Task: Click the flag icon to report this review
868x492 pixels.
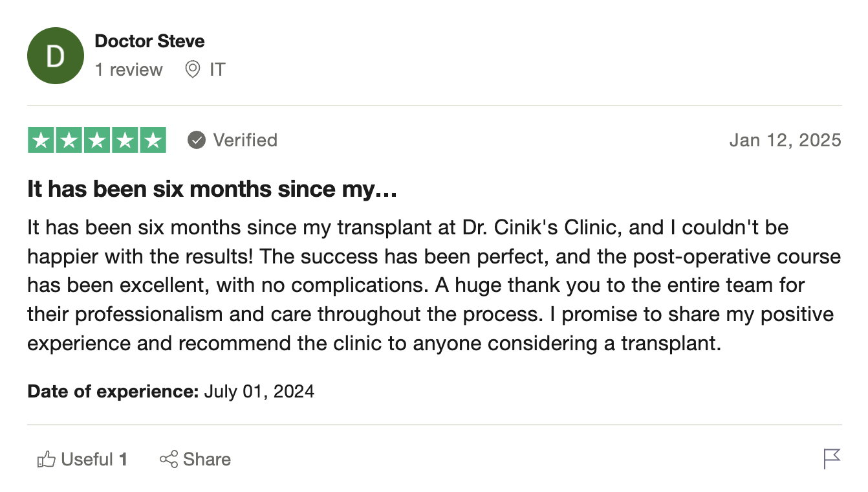Action: (831, 459)
